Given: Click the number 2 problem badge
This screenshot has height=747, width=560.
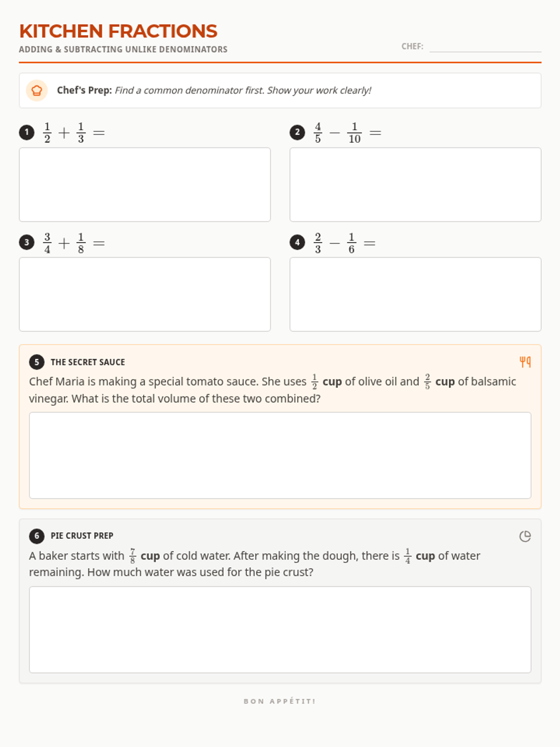Looking at the screenshot, I should click(x=297, y=133).
